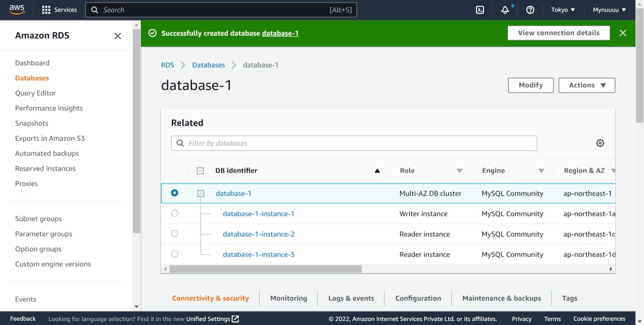Sort by DB identifier ascending arrow
This screenshot has width=644, height=325.
(x=377, y=171)
